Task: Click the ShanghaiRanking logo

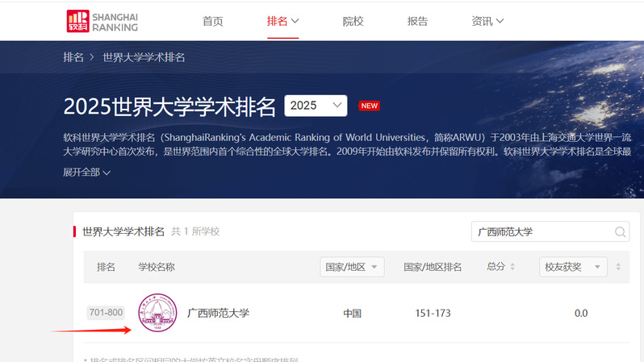Action: tap(102, 21)
